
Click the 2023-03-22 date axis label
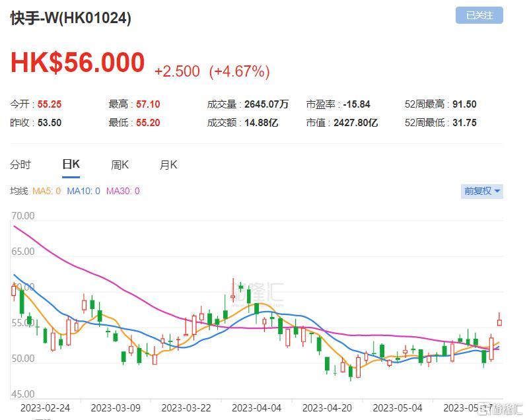click(186, 408)
